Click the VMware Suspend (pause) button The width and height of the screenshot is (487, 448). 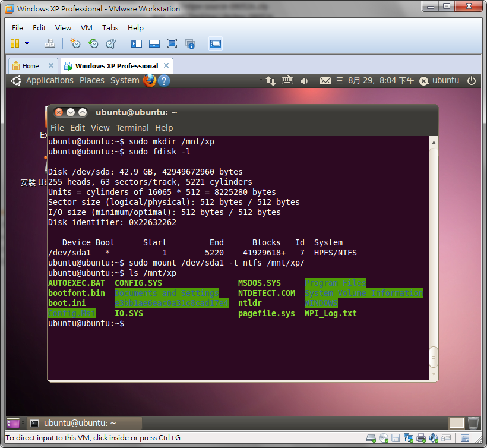(x=15, y=43)
